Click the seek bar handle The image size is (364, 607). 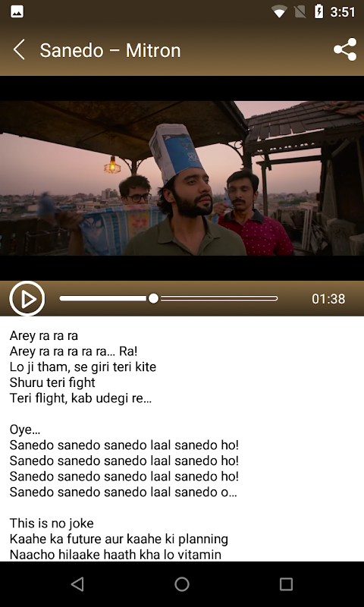pyautogui.click(x=154, y=298)
